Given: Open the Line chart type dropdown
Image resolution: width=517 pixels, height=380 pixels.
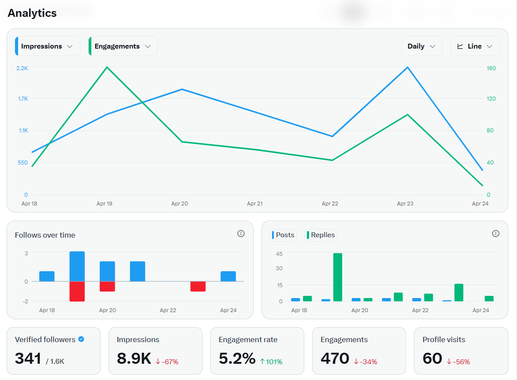Looking at the screenshot, I should (475, 46).
